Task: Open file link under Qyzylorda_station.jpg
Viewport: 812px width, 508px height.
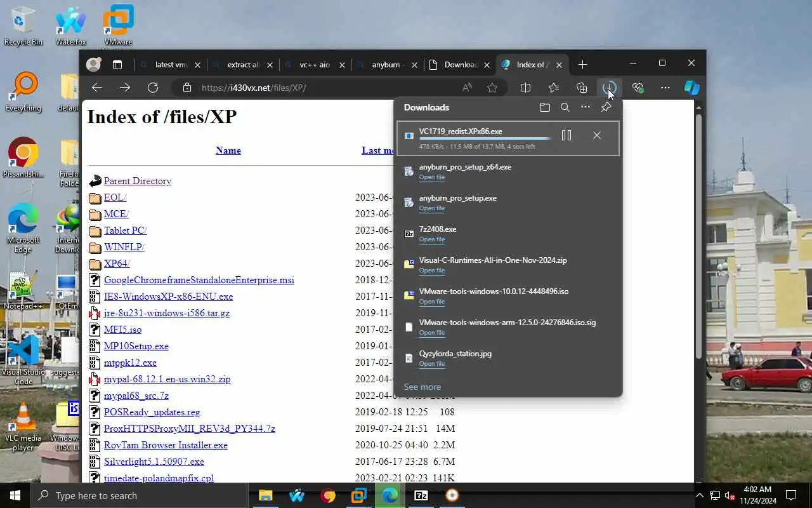Action: pos(432,364)
